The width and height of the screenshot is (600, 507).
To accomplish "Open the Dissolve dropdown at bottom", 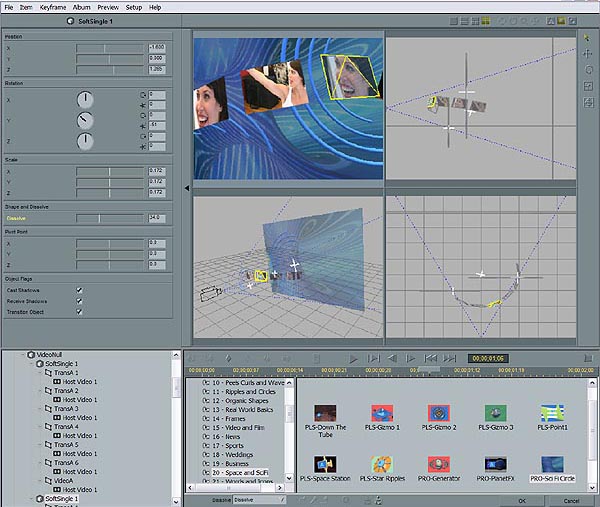I will point(259,500).
